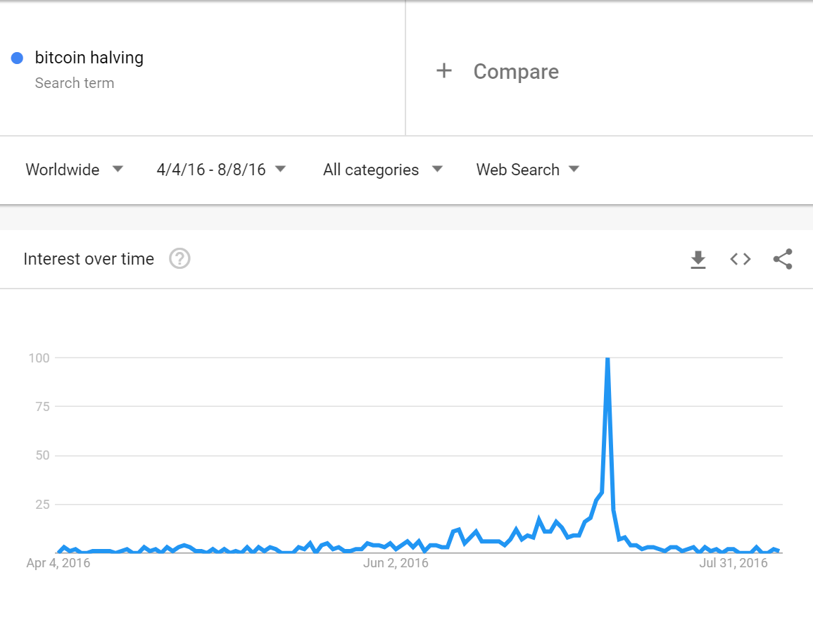This screenshot has width=813, height=644.
Task: Expand the Worldwide region dropdown arrow
Action: coord(118,169)
